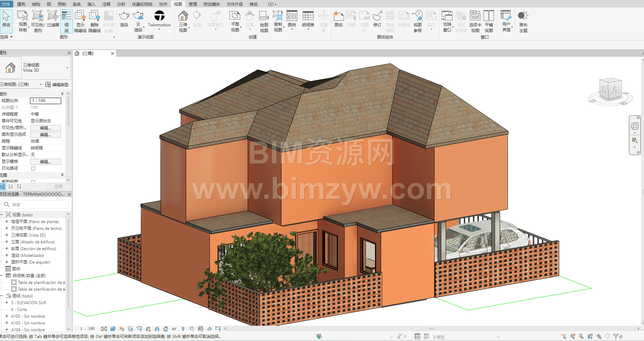Click the 编辑类型 edit type button
The height and width of the screenshot is (341, 644).
click(x=57, y=84)
